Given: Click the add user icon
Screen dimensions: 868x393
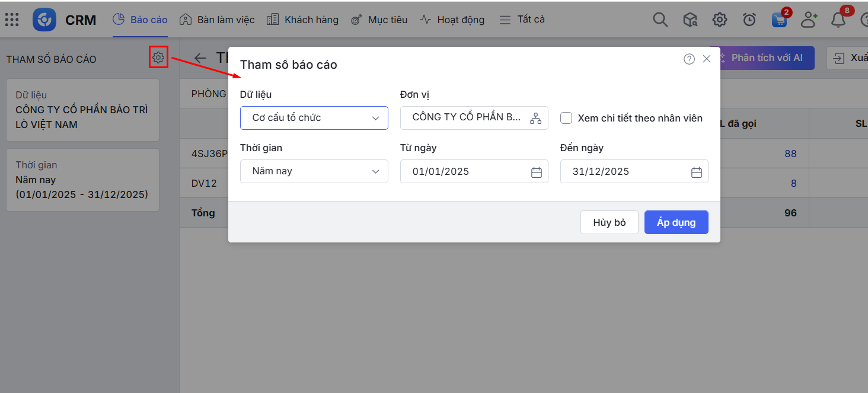Looking at the screenshot, I should [808, 20].
